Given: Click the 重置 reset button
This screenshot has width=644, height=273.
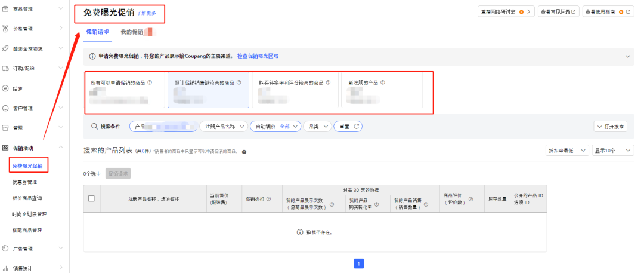Looking at the screenshot, I should (348, 127).
